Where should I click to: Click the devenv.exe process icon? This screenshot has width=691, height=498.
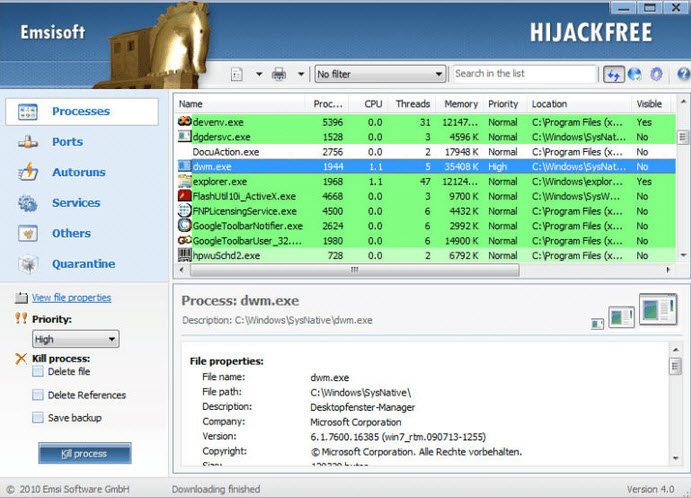[185, 121]
